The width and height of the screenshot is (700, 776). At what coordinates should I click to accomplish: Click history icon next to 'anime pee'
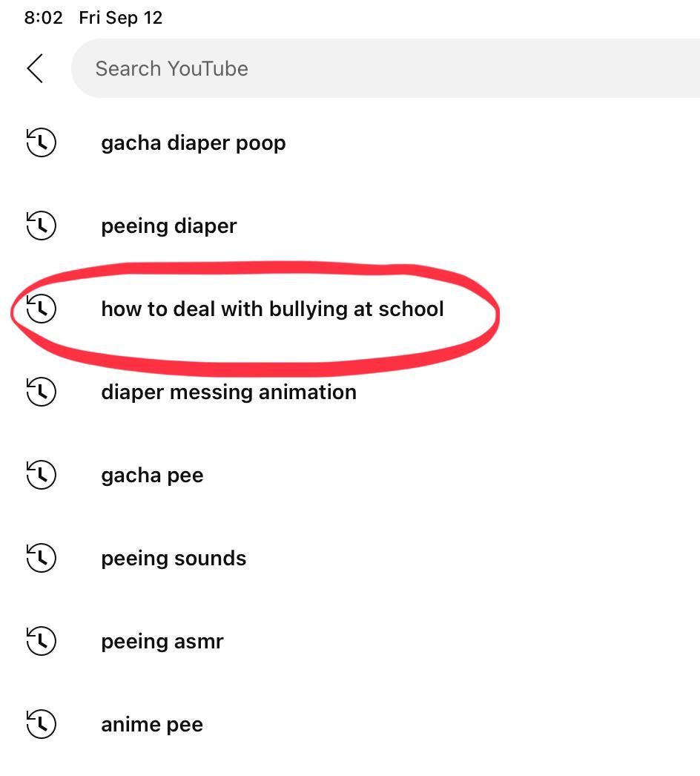41,725
